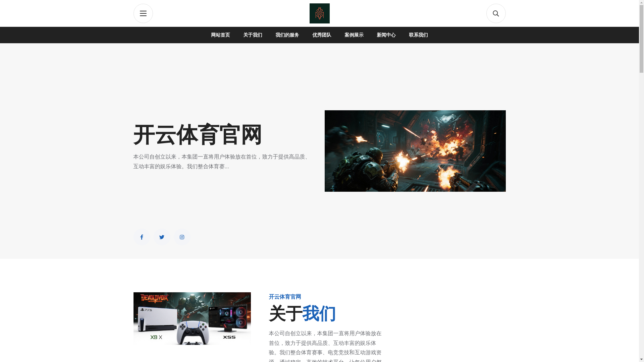The image size is (644, 362).
Task: Open 新闻中心 navigation item
Action: coord(386,35)
